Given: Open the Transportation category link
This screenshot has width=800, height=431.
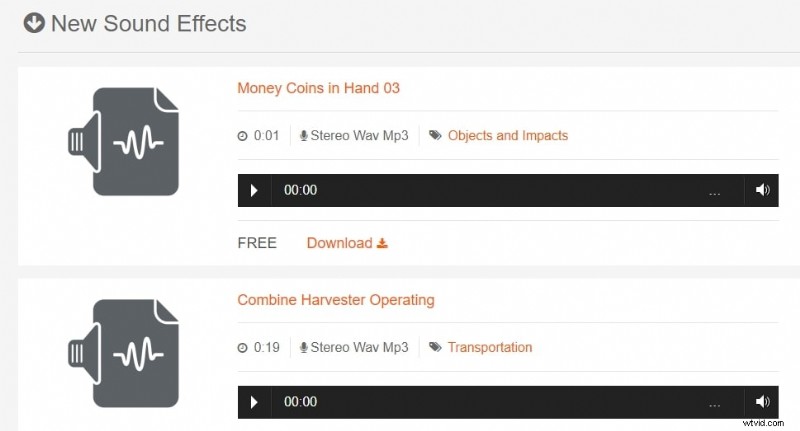Looking at the screenshot, I should (x=489, y=348).
